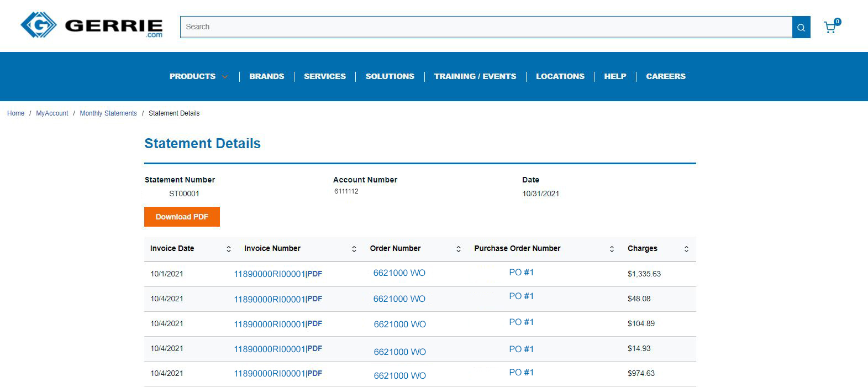Image resolution: width=868 pixels, height=387 pixels.
Task: Open TRAINING / EVENTS menu item
Action: pyautogui.click(x=475, y=76)
